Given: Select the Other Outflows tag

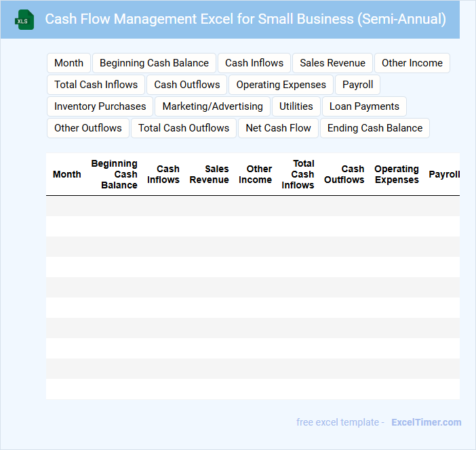Looking at the screenshot, I should pyautogui.click(x=87, y=128).
